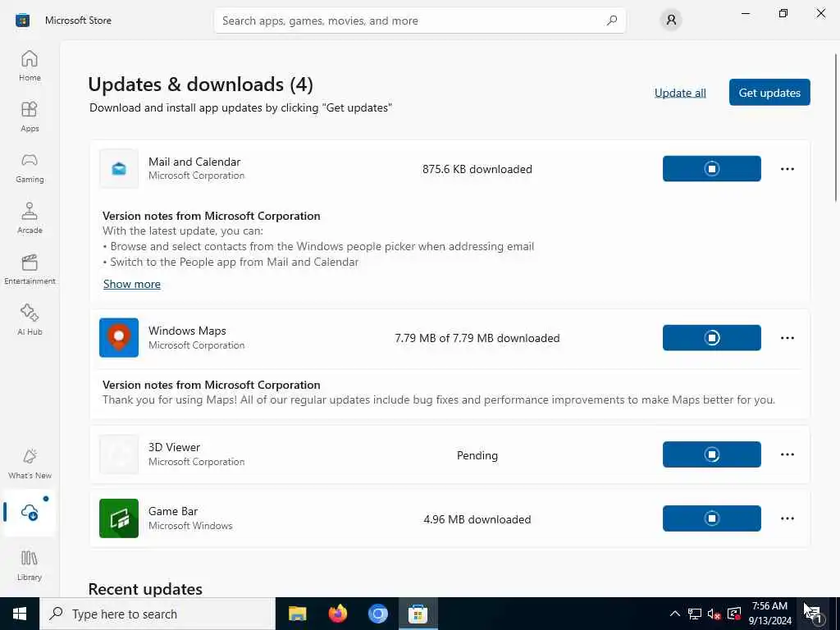Click the Microsoft Store logo icon
The height and width of the screenshot is (630, 840).
[22, 21]
